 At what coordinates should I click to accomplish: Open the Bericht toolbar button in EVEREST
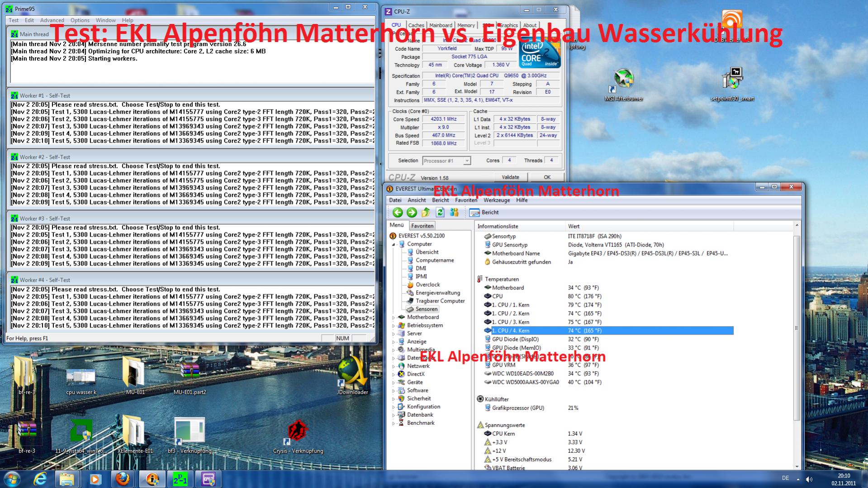(484, 212)
